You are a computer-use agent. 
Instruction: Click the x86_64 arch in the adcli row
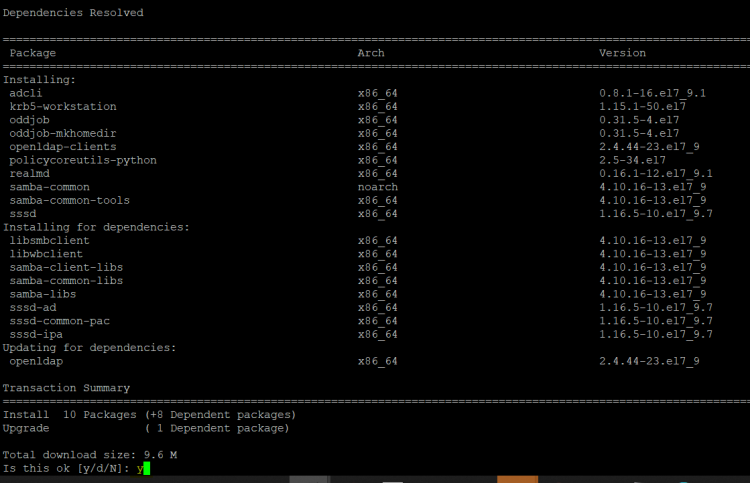coord(377,93)
